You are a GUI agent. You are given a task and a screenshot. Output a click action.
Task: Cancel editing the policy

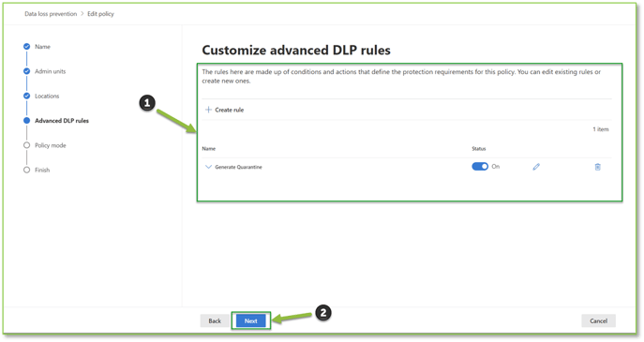click(598, 320)
